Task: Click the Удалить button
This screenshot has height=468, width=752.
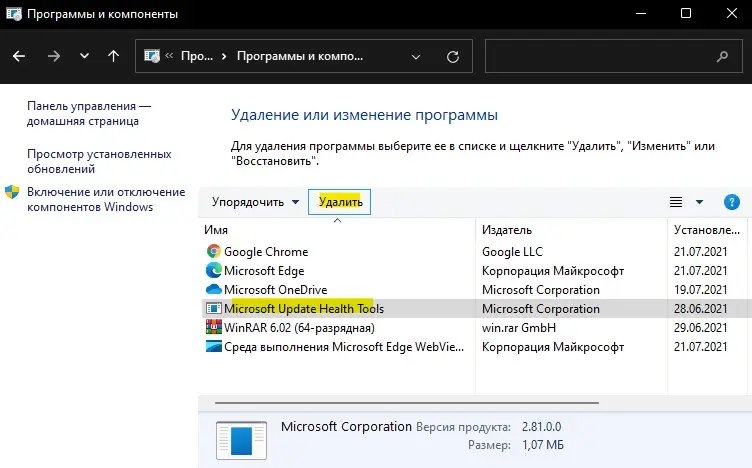Action: point(340,202)
